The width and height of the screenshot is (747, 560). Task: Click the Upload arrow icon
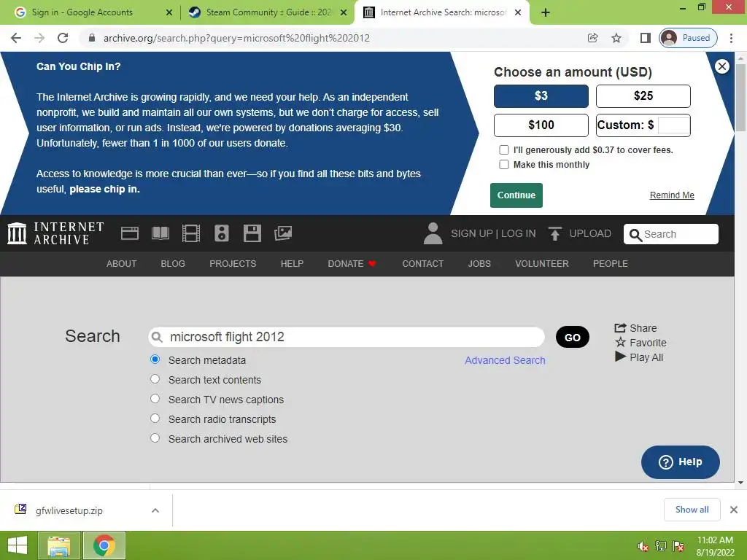pyautogui.click(x=554, y=233)
